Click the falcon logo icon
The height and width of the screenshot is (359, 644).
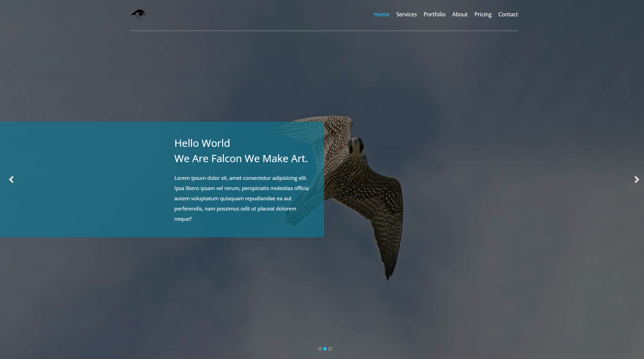click(x=138, y=14)
